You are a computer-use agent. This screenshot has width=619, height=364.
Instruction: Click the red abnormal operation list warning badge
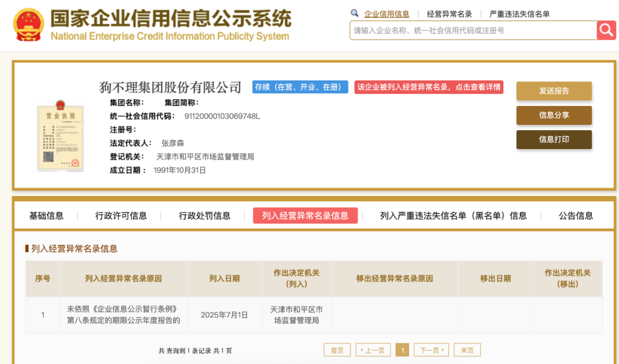pyautogui.click(x=429, y=87)
